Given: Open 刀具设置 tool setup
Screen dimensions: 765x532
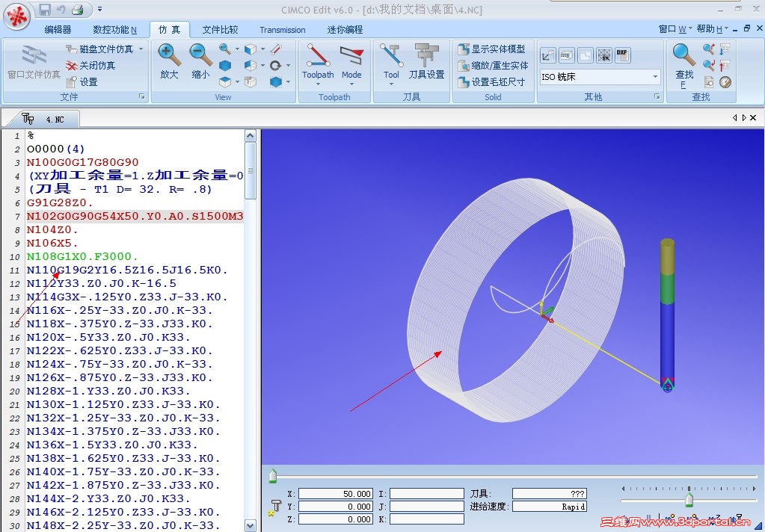Looking at the screenshot, I should coord(426,61).
